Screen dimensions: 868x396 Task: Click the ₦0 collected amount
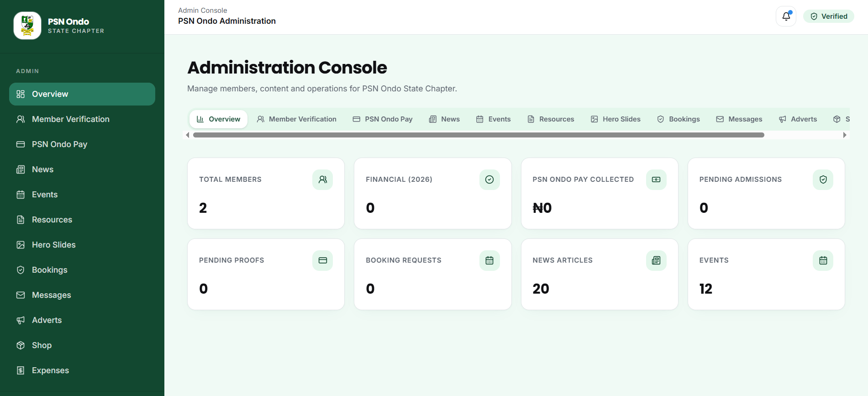(x=542, y=208)
